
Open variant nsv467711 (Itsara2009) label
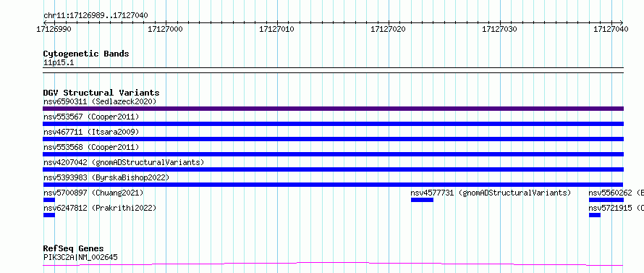91,132
